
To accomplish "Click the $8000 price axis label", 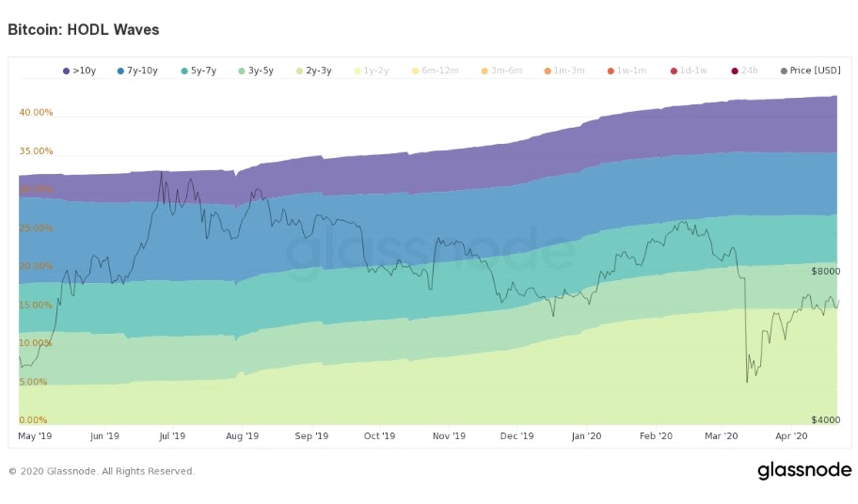I will click(825, 271).
